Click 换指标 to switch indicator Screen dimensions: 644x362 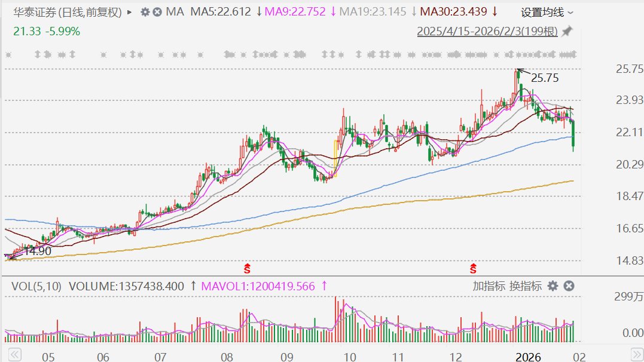[525, 286]
